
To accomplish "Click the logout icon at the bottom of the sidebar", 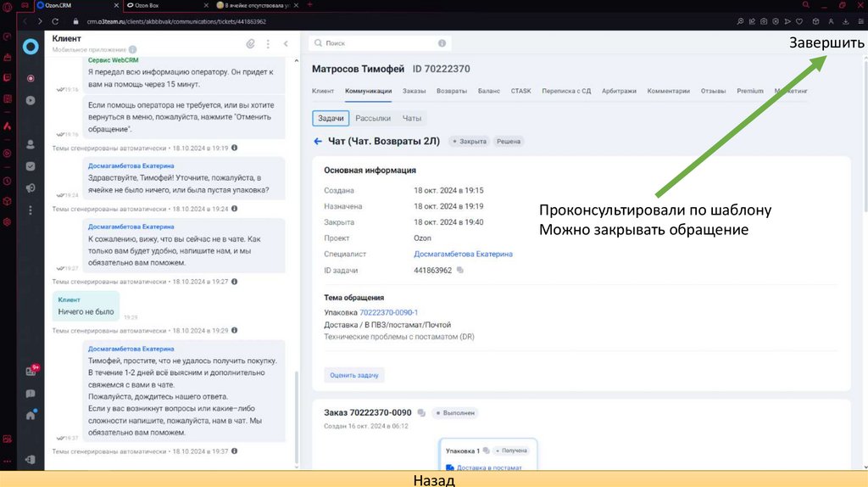I will pos(31,459).
